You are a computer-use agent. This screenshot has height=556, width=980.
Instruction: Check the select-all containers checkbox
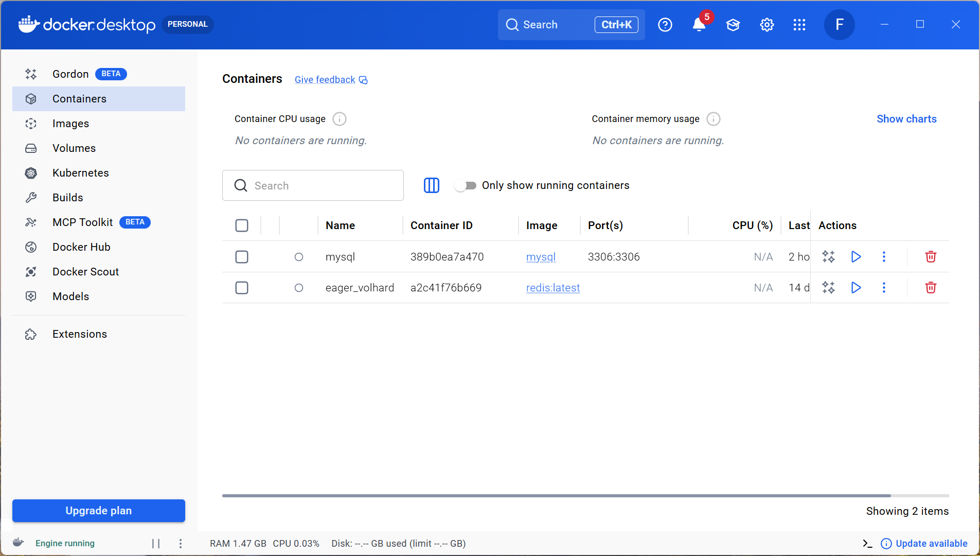point(242,225)
